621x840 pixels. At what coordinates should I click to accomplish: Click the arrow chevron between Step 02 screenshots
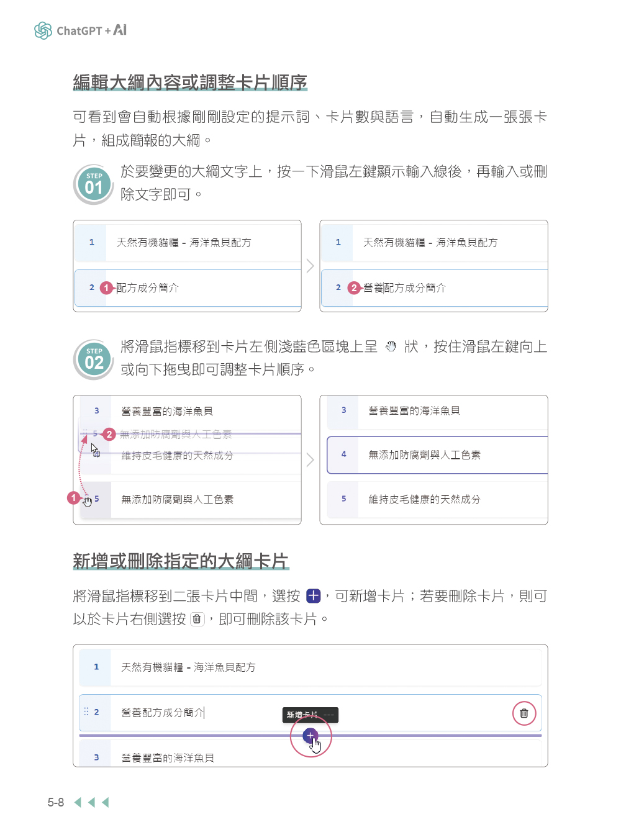point(310,460)
